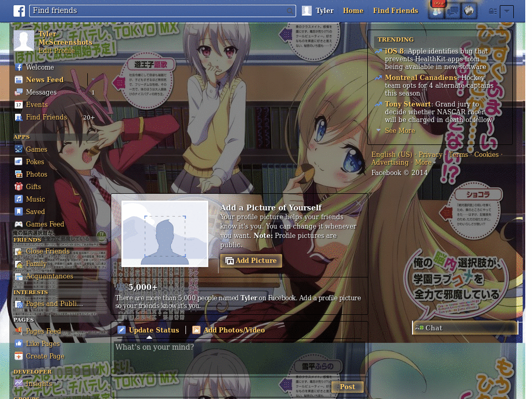Open News Feed in the sidebar
This screenshot has height=399, width=532.
(45, 79)
